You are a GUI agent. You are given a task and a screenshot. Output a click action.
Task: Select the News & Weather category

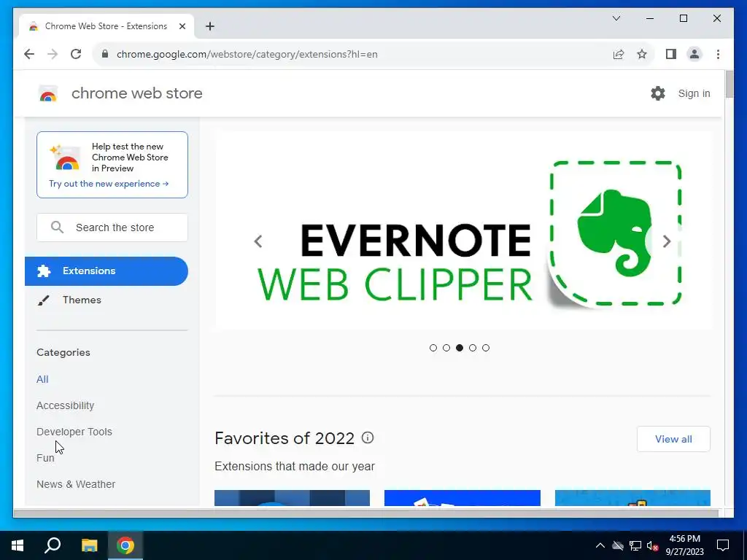click(76, 484)
